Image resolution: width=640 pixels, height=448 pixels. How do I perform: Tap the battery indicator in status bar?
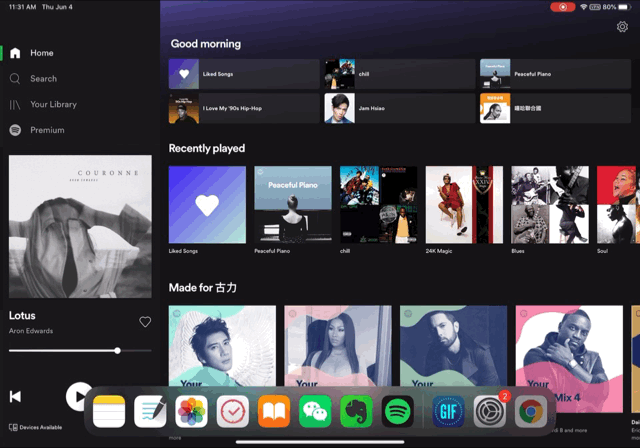click(624, 7)
